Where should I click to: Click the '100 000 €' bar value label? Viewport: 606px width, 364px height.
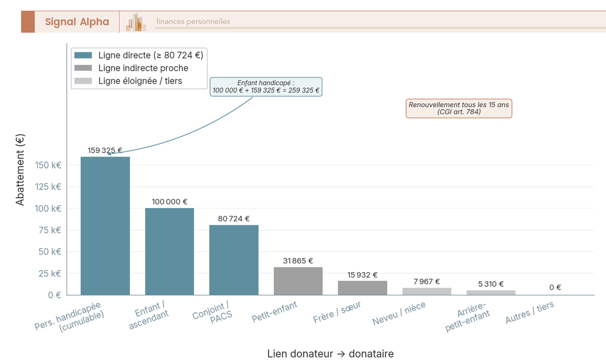point(170,201)
